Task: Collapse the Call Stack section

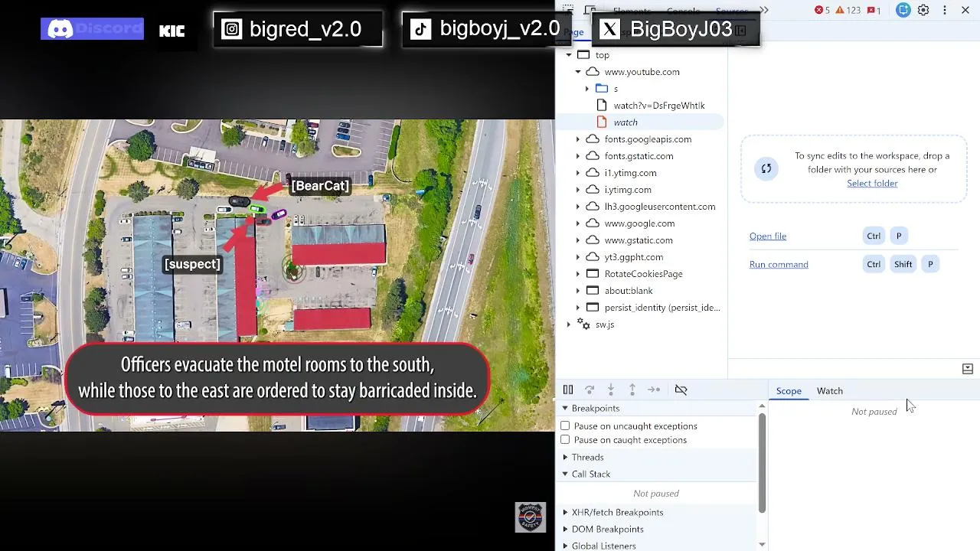Action: click(x=565, y=474)
